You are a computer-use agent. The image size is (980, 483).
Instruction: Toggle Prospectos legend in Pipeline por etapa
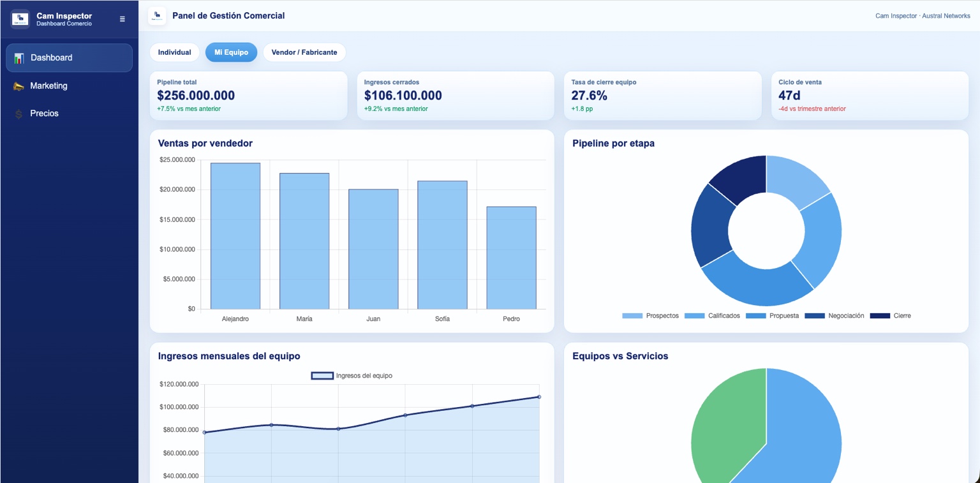(x=651, y=316)
